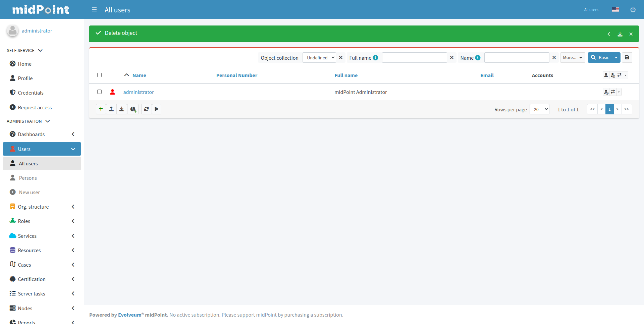Click the power logout icon
Viewport: 644px width, 324px height.
click(633, 10)
